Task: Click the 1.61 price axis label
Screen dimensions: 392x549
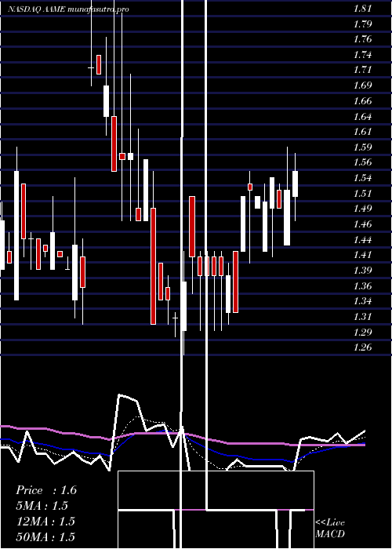Action: click(362, 131)
